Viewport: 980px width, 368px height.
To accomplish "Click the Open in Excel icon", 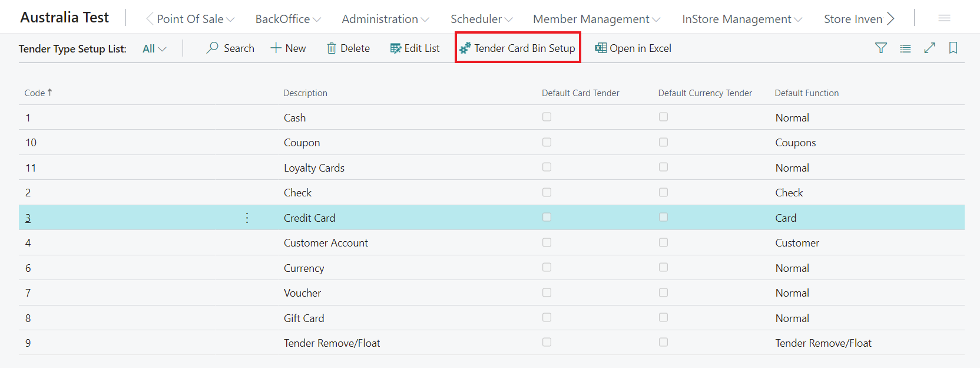I will [601, 48].
